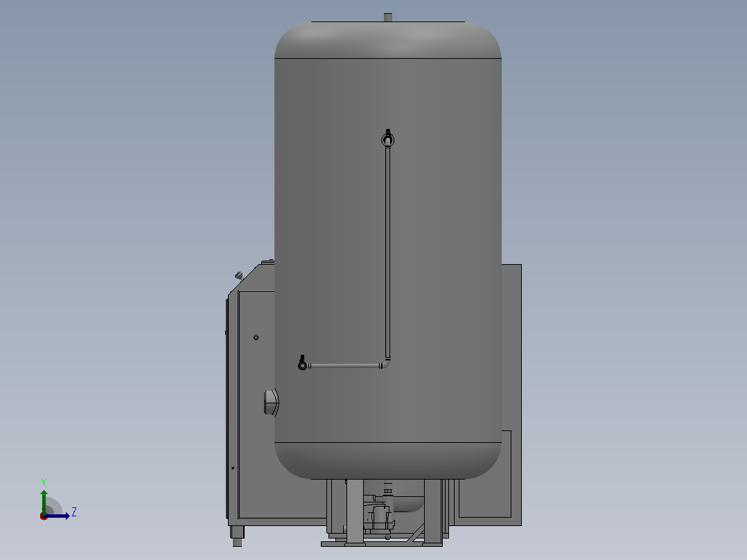Select the left support leg under the tank
This screenshot has width=747, height=560.
click(x=355, y=511)
